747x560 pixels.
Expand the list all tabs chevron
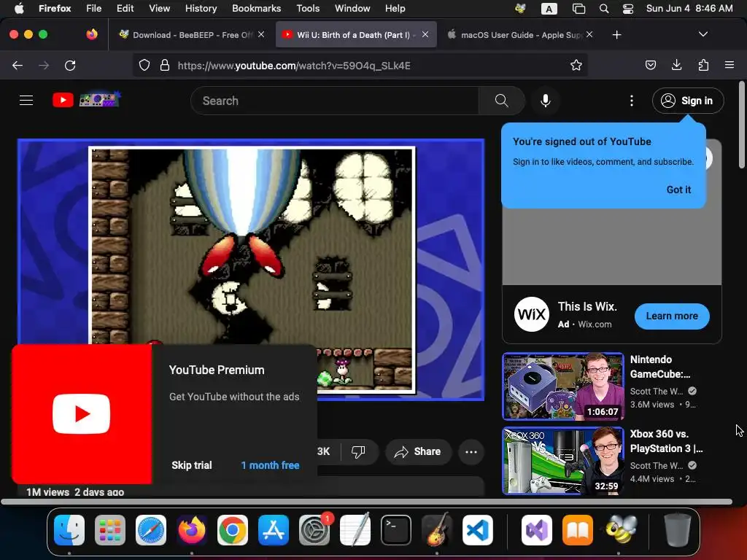pos(703,34)
